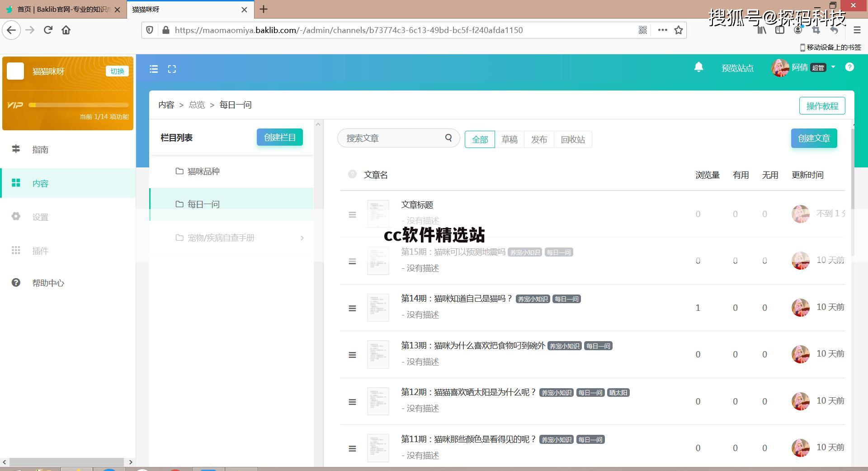This screenshot has width=868, height=471.
Task: Click the VIP feature progress bar
Action: point(79,105)
